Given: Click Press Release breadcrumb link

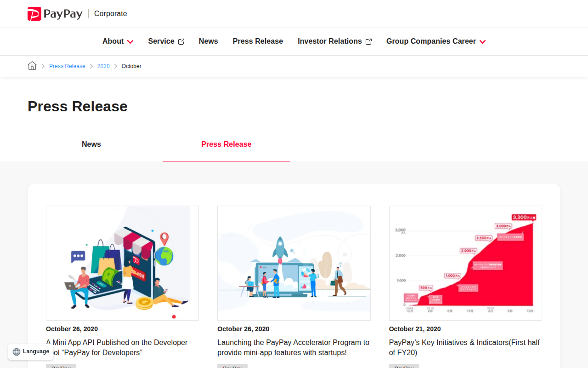Looking at the screenshot, I should point(67,66).
